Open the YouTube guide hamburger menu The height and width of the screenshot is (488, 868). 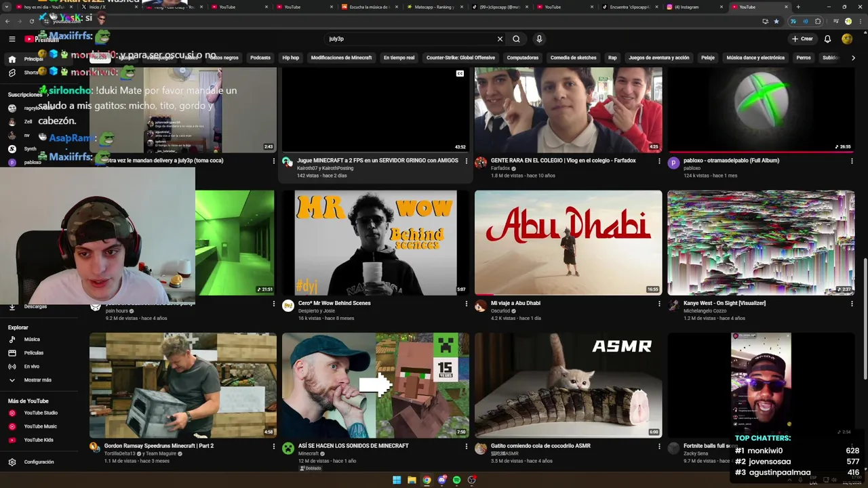(x=12, y=39)
